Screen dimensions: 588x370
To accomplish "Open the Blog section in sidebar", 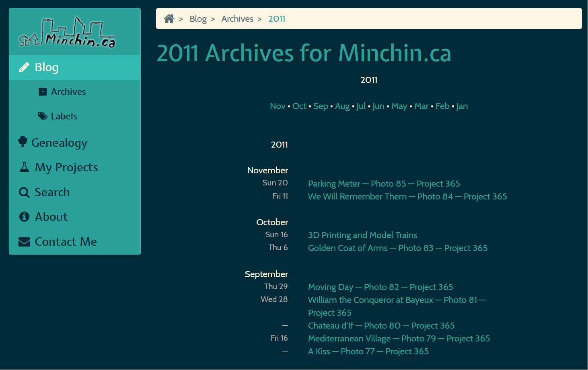I will (75, 67).
